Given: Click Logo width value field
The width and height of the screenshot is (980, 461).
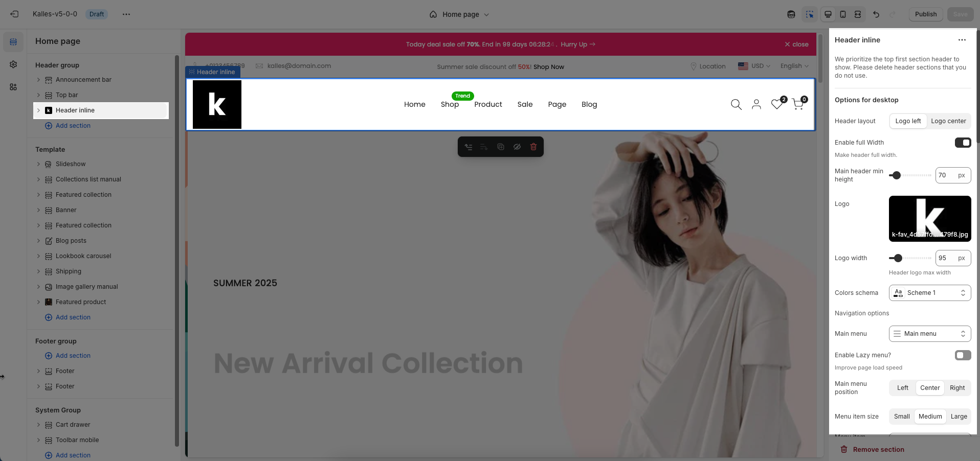Looking at the screenshot, I should (953, 258).
